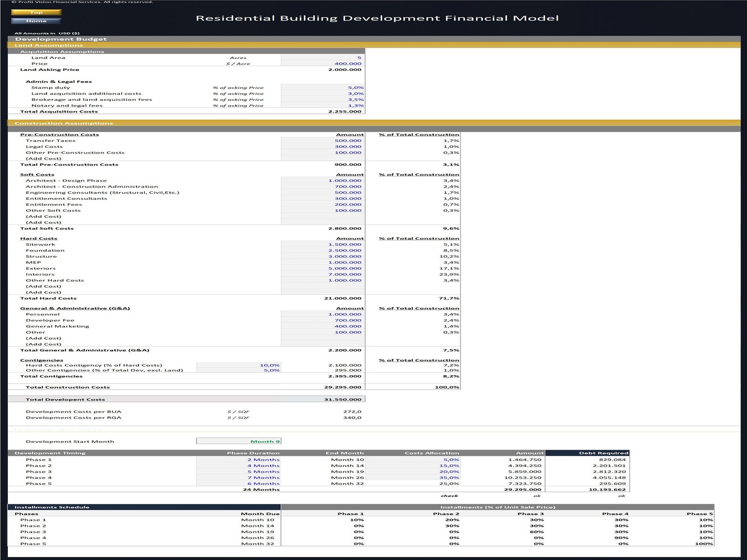This screenshot has width=747, height=560.
Task: Click the Interiors amount cell
Action: [323, 274]
